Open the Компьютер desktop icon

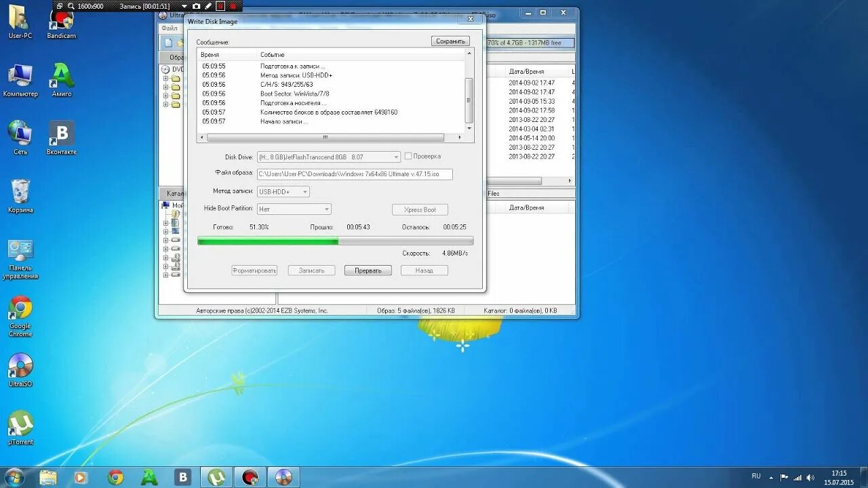point(20,81)
